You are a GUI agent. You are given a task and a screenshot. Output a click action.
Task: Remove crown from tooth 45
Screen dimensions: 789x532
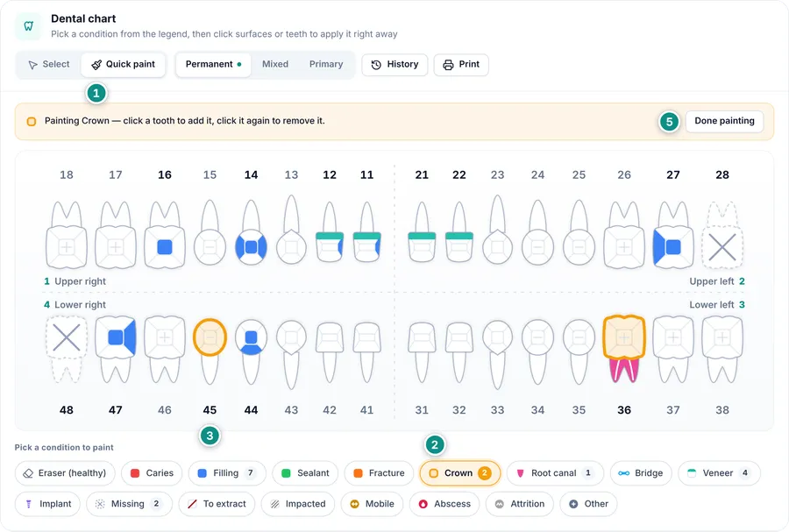(x=210, y=351)
